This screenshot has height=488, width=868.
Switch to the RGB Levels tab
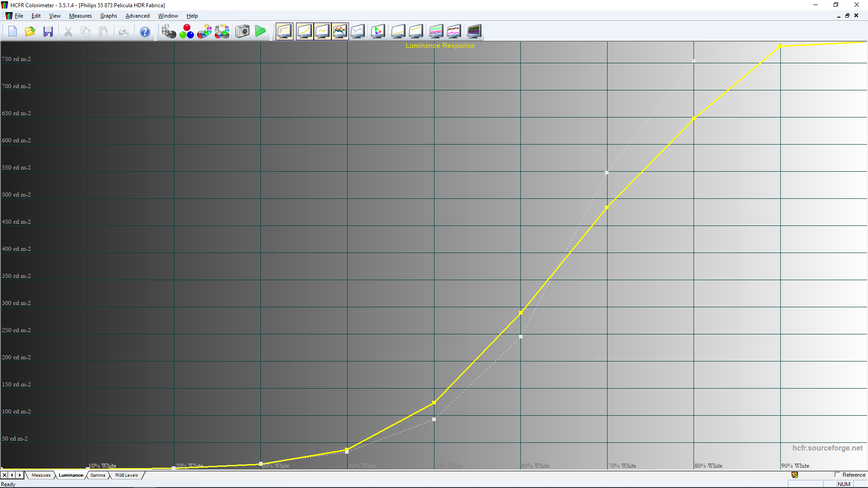pyautogui.click(x=127, y=475)
